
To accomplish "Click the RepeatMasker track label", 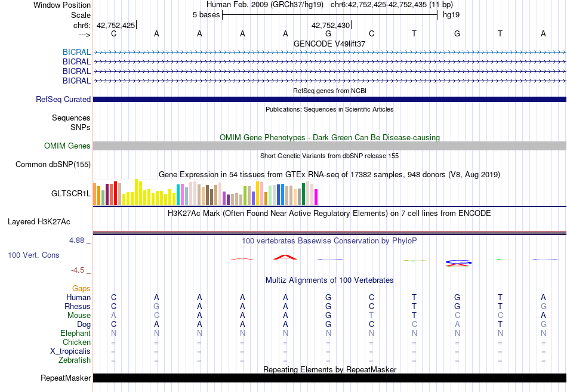I will [66, 378].
